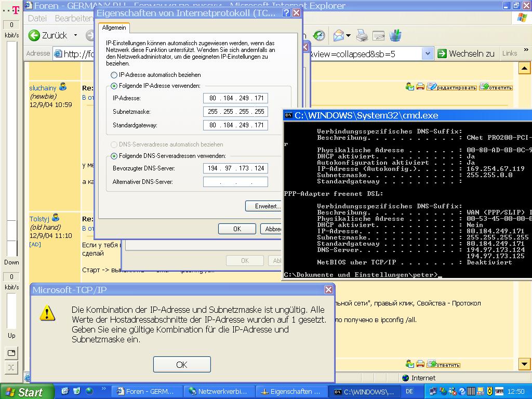Image resolution: width=532 pixels, height=399 pixels.
Task: Click the Subnetzmaske input field
Action: [x=235, y=112]
